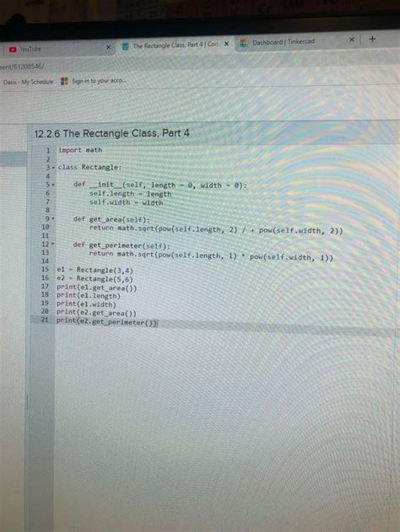Click 'print(e1.length)' line
This screenshot has width=400, height=532.
tap(89, 296)
